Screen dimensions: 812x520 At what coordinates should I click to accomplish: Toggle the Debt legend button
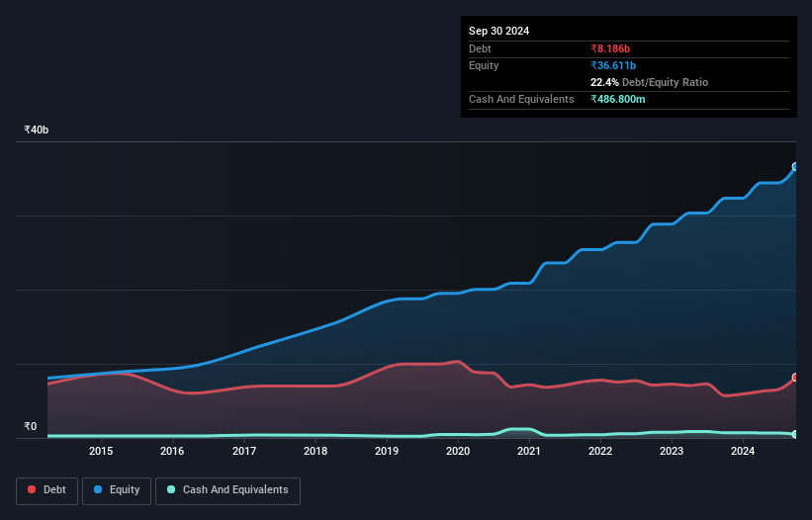[x=47, y=490]
